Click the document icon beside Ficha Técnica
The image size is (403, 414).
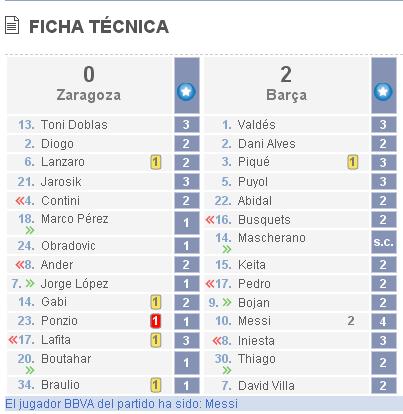pyautogui.click(x=12, y=25)
